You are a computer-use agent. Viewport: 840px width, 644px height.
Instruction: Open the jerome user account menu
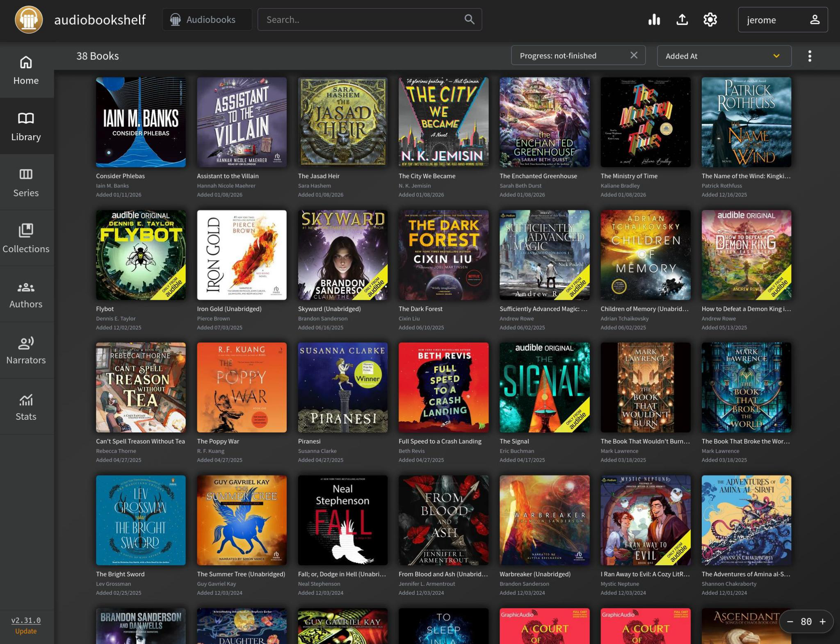[782, 20]
